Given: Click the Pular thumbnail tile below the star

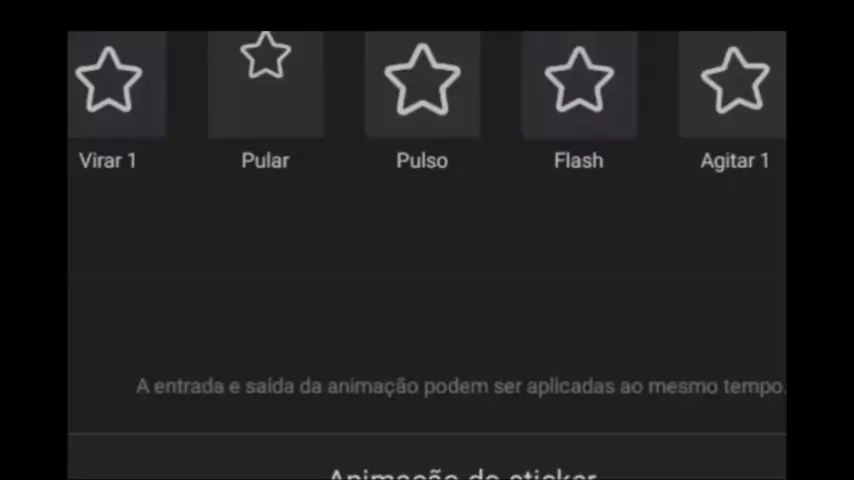Looking at the screenshot, I should coord(266,109).
